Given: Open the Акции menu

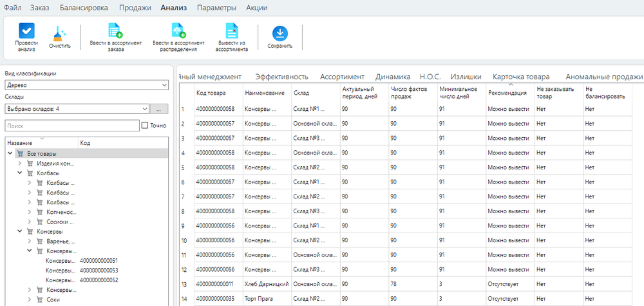Looking at the screenshot, I should pyautogui.click(x=257, y=8).
